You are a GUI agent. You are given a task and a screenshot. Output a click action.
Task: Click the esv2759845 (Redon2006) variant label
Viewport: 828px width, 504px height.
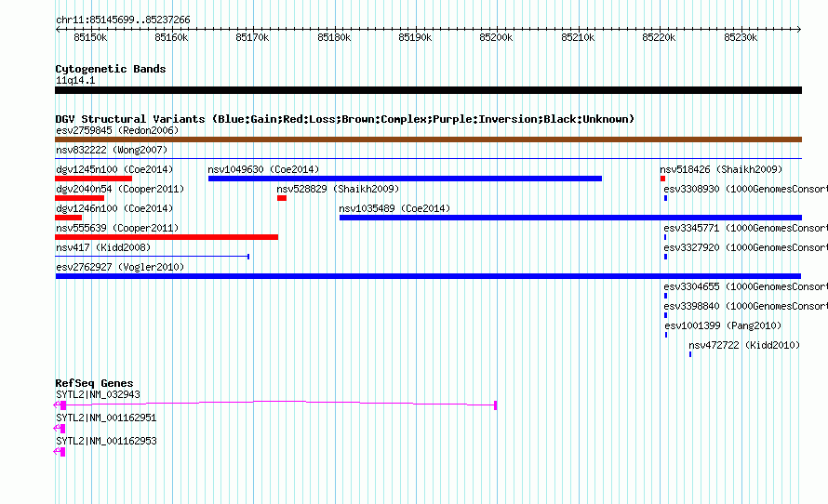click(x=117, y=130)
